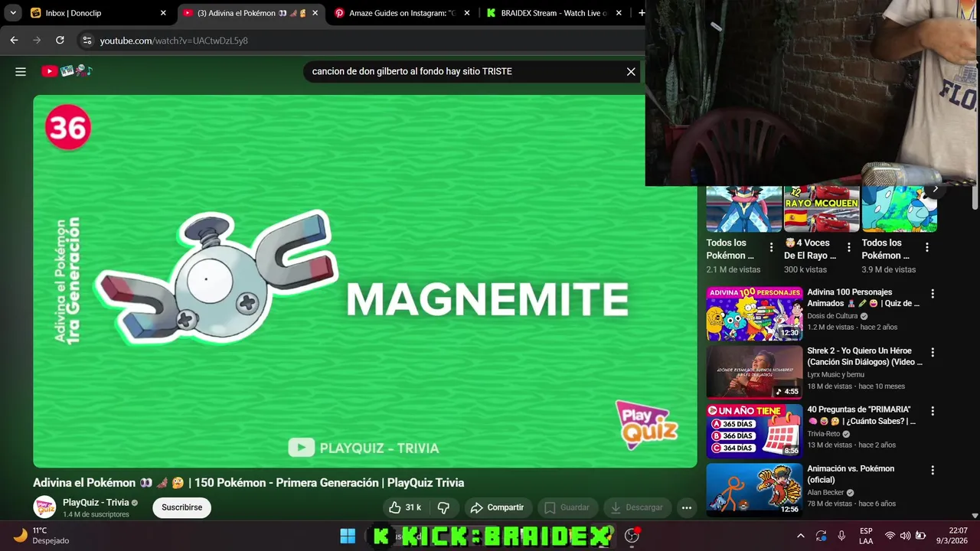Viewport: 980px width, 551px height.
Task: Open 3.9 M vistas Todos los Pokémon thumbnail
Action: pyautogui.click(x=900, y=208)
